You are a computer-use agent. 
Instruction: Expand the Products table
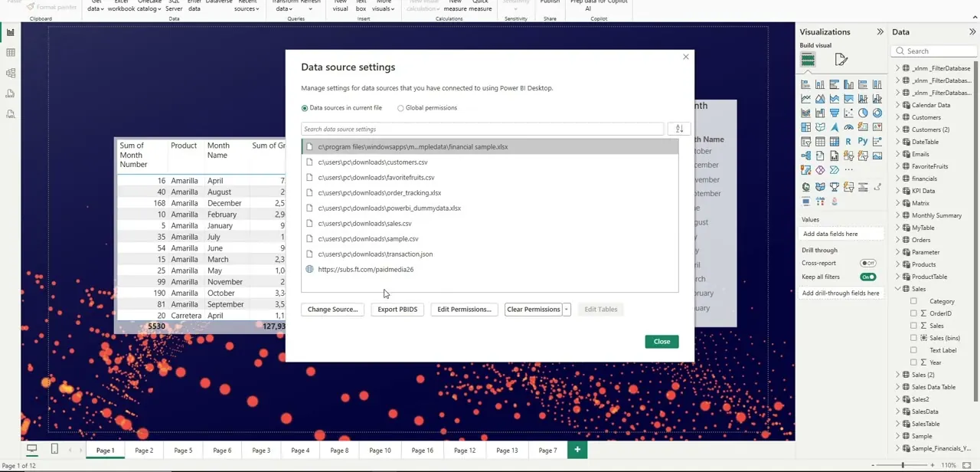pos(898,264)
